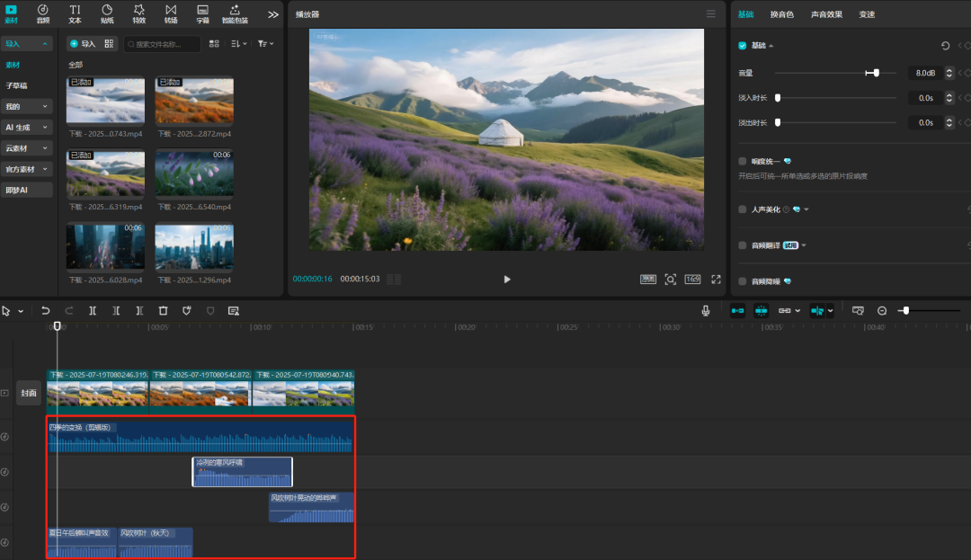Click the 导入 import button
971x560 pixels.
(82, 43)
